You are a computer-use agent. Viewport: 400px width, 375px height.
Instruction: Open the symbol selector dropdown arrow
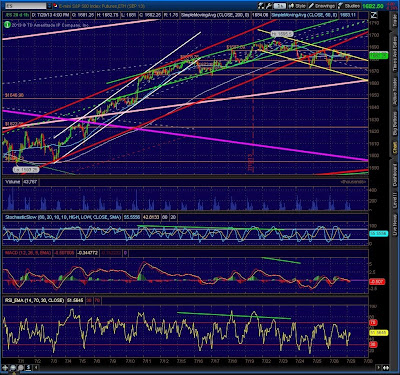49,6
